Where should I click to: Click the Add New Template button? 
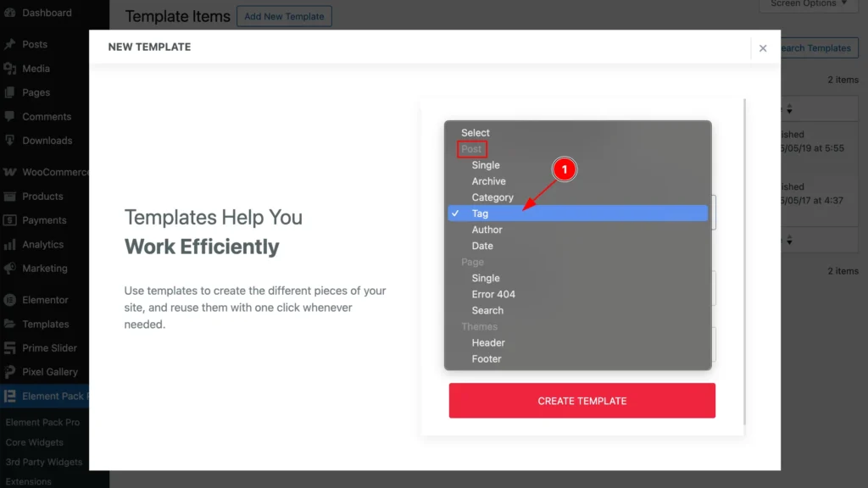tap(283, 16)
